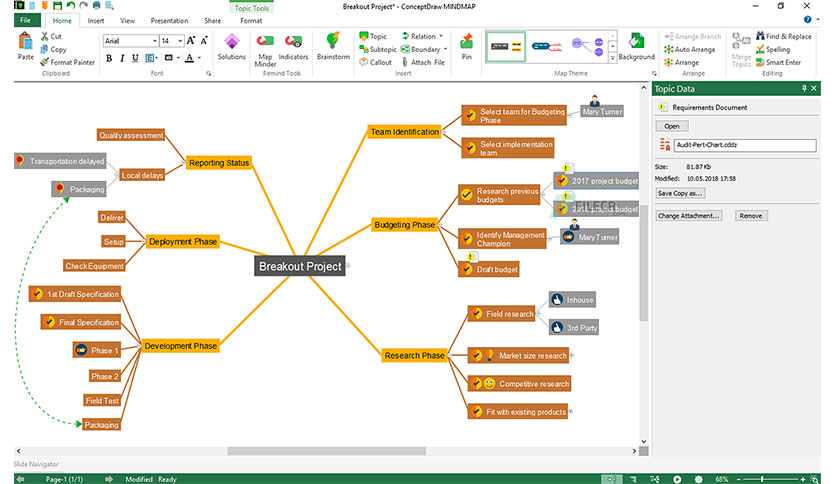836x484 pixels.
Task: Close the Topic Data panel
Action: pos(814,88)
